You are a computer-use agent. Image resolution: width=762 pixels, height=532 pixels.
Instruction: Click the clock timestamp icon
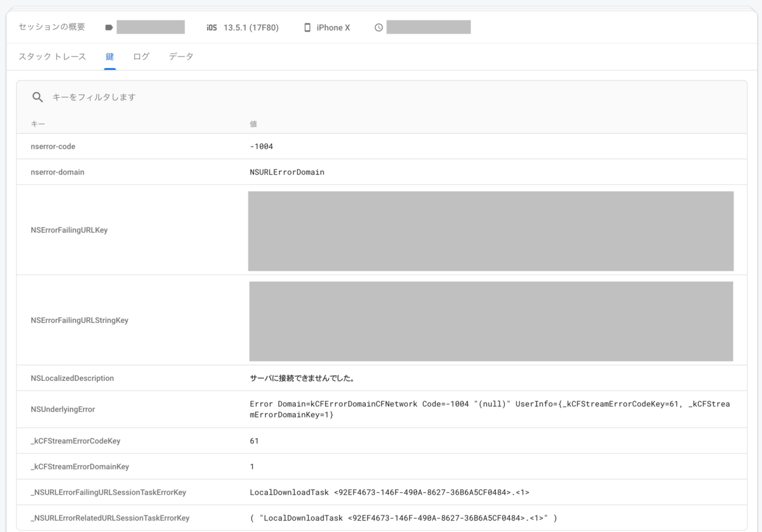click(x=378, y=27)
